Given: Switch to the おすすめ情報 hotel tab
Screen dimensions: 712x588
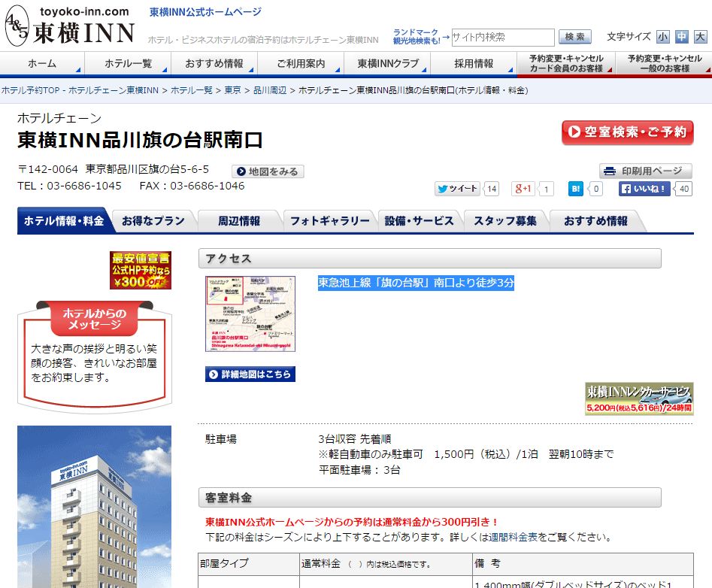Looking at the screenshot, I should tap(595, 220).
